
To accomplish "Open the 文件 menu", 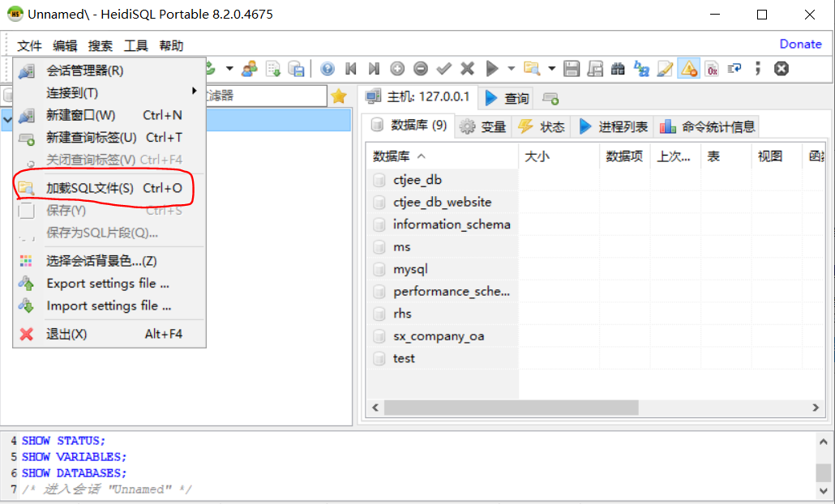I will click(x=29, y=45).
